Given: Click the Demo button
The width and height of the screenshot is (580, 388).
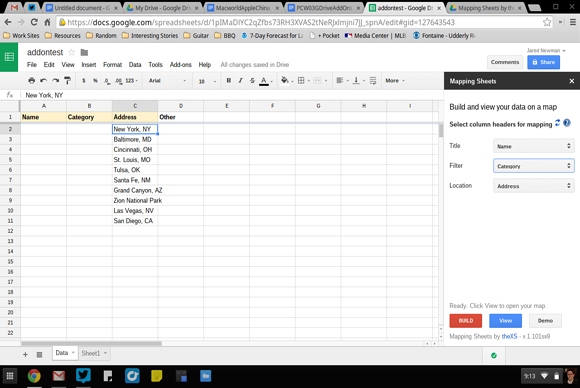Looking at the screenshot, I should pos(545,321).
